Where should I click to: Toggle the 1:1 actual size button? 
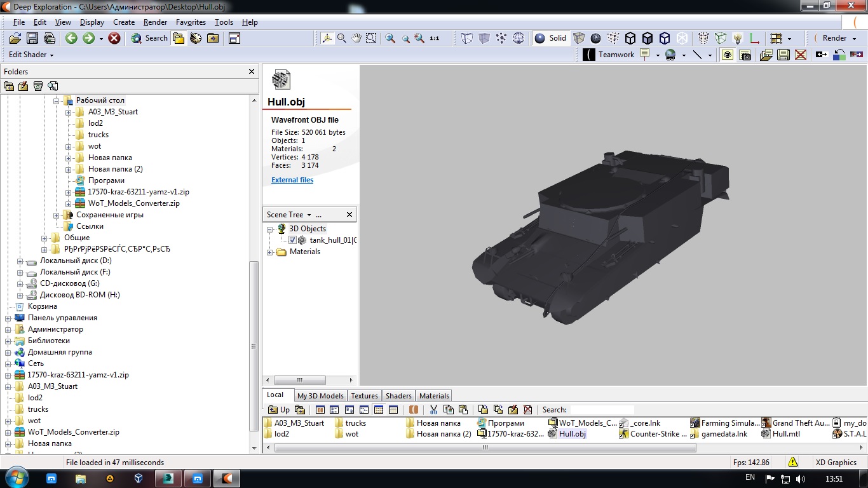(x=435, y=38)
